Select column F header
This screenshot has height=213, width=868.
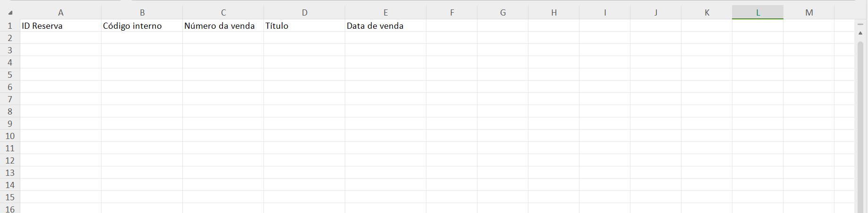(451, 13)
